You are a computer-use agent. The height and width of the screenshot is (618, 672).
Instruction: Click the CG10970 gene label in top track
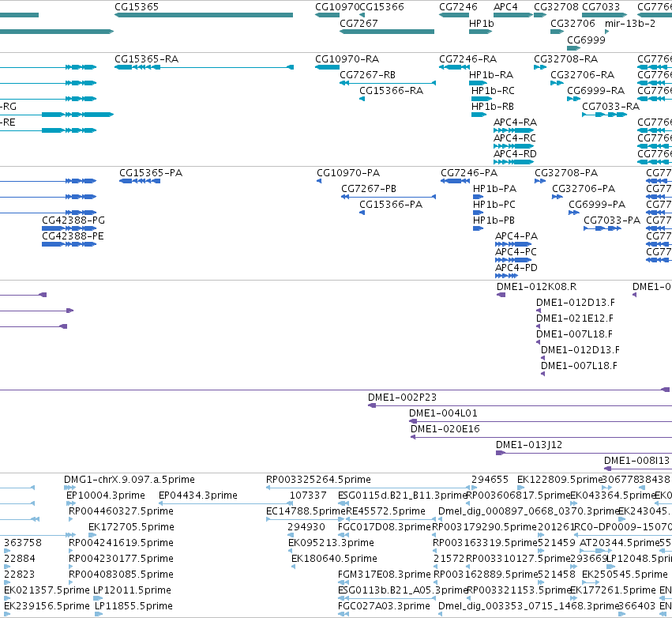pyautogui.click(x=337, y=7)
